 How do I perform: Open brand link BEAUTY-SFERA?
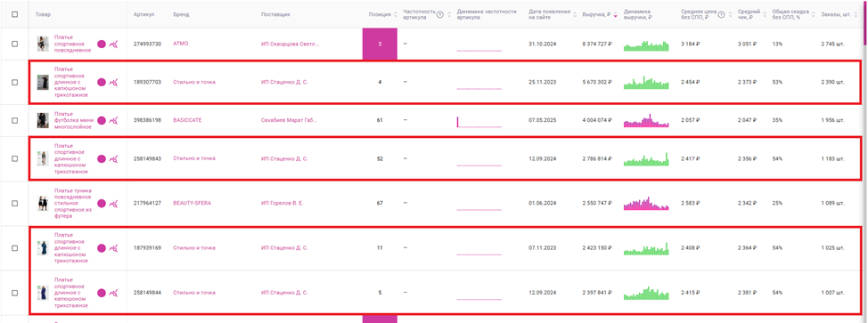tap(192, 204)
